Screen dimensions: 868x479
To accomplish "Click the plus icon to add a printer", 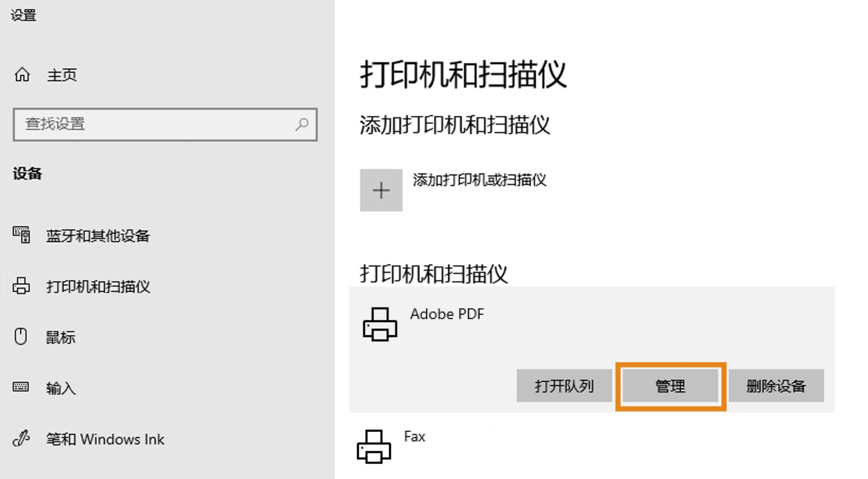I will pyautogui.click(x=381, y=190).
